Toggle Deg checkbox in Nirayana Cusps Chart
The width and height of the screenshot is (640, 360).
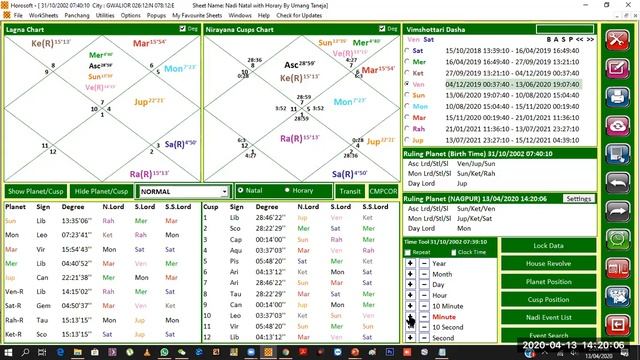382,29
